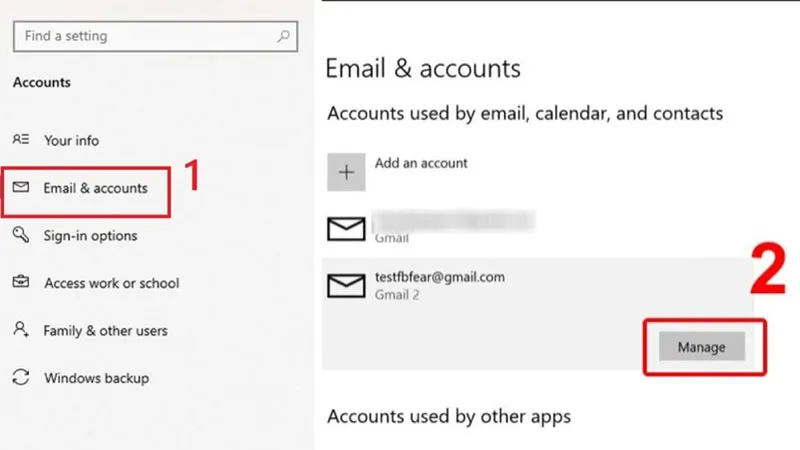
Task: Open Windows backup settings
Action: pyautogui.click(x=96, y=378)
